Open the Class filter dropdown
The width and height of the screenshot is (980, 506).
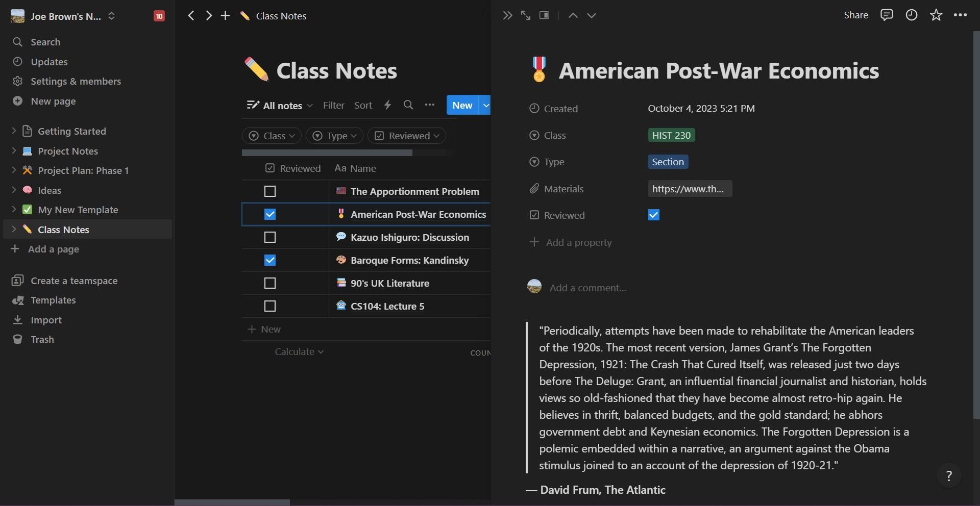[x=272, y=135]
